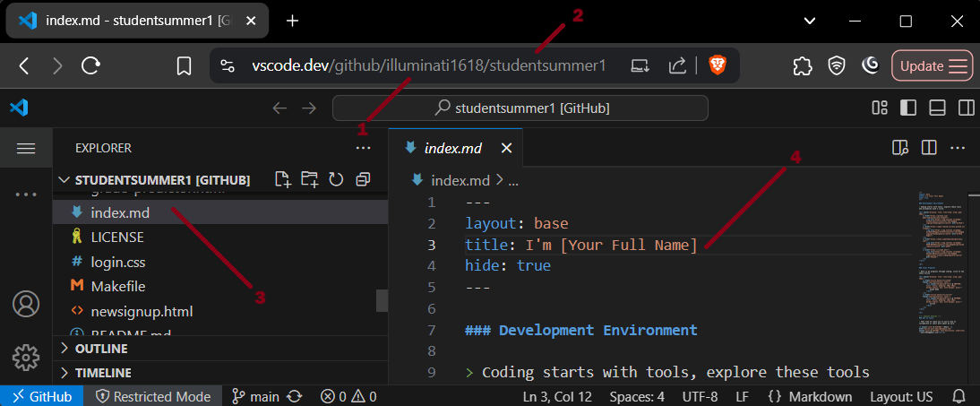
Task: Expand the TIMELINE section
Action: [x=102, y=373]
